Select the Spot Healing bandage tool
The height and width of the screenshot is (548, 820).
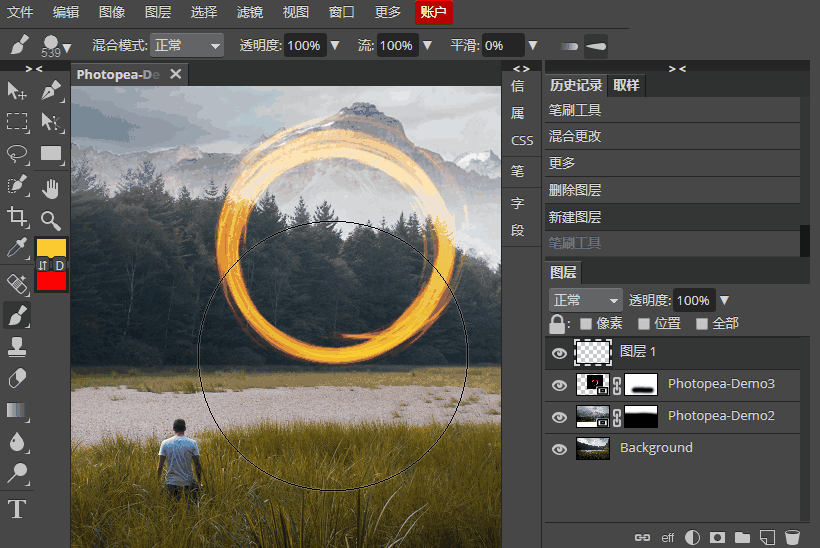pyautogui.click(x=17, y=284)
